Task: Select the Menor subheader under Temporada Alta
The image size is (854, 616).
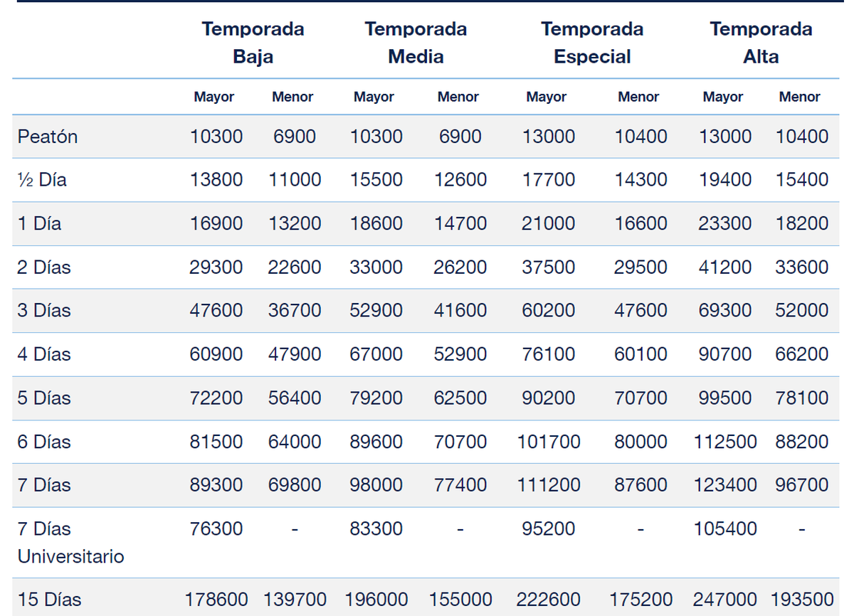Action: tap(799, 97)
